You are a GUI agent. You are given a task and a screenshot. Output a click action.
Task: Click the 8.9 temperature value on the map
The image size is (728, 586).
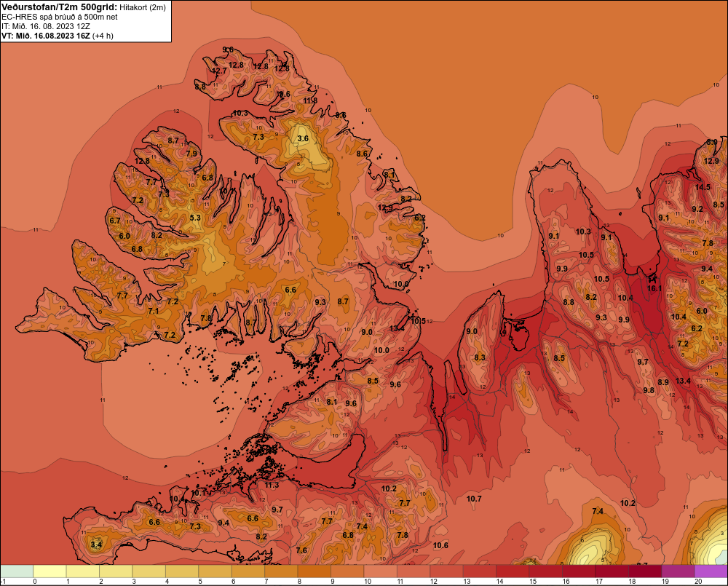pyautogui.click(x=663, y=382)
